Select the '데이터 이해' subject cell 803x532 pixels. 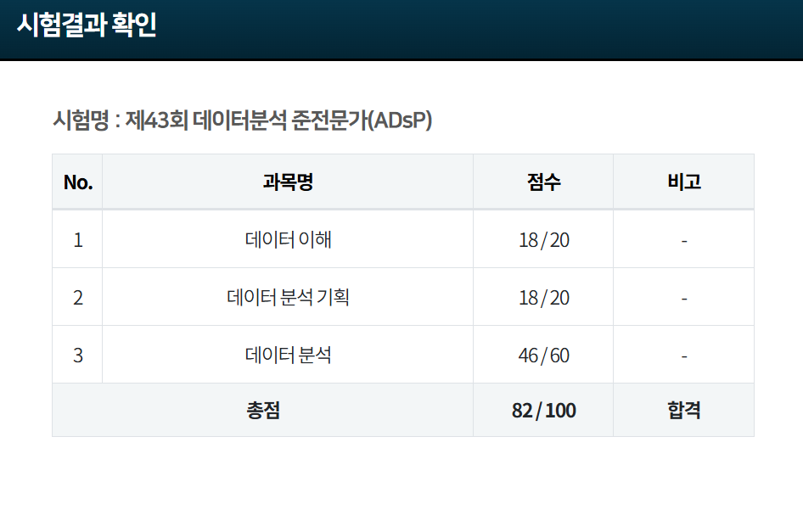(x=288, y=239)
